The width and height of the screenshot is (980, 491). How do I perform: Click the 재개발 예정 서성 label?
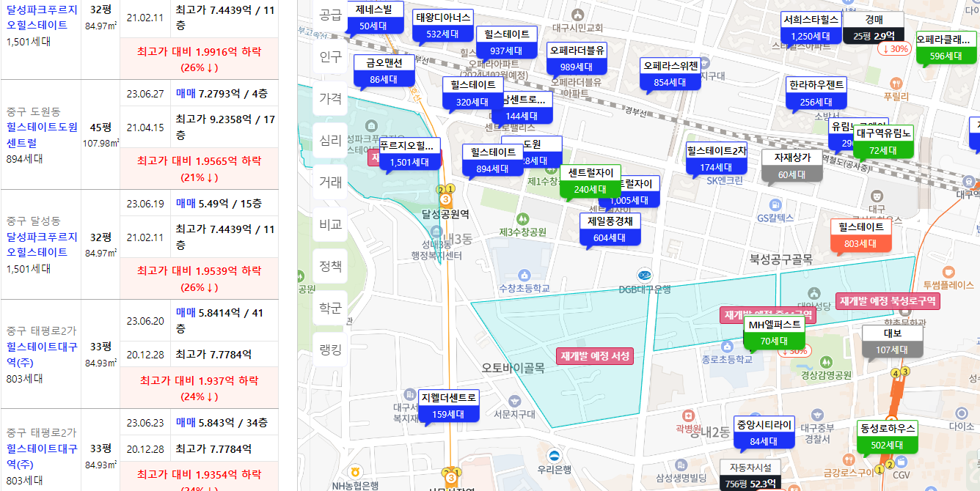click(x=595, y=356)
